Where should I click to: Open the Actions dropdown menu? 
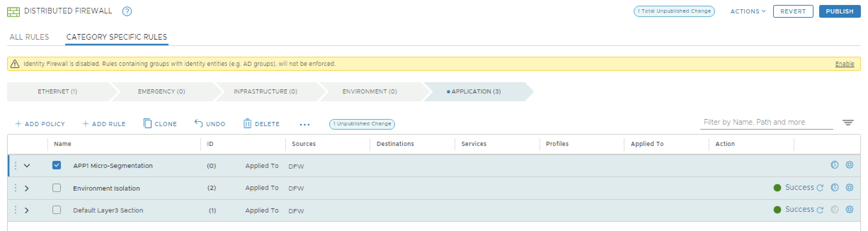click(748, 11)
